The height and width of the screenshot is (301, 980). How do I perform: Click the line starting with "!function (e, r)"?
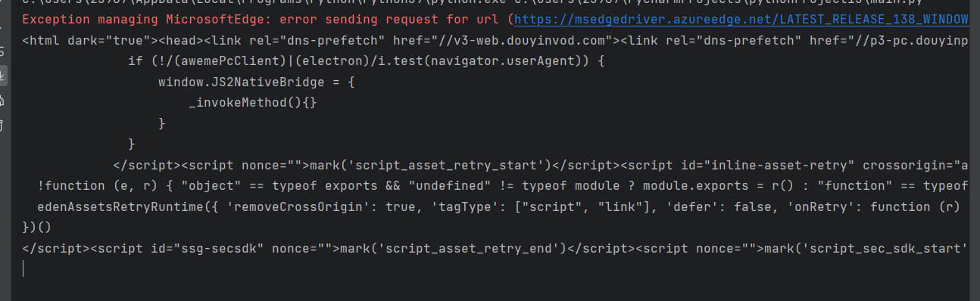[503, 185]
